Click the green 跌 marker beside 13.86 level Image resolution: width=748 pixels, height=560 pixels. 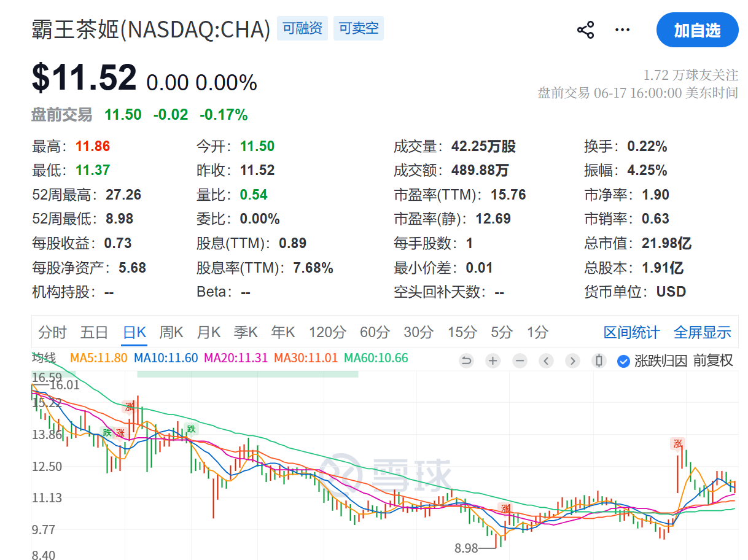pyautogui.click(x=107, y=432)
